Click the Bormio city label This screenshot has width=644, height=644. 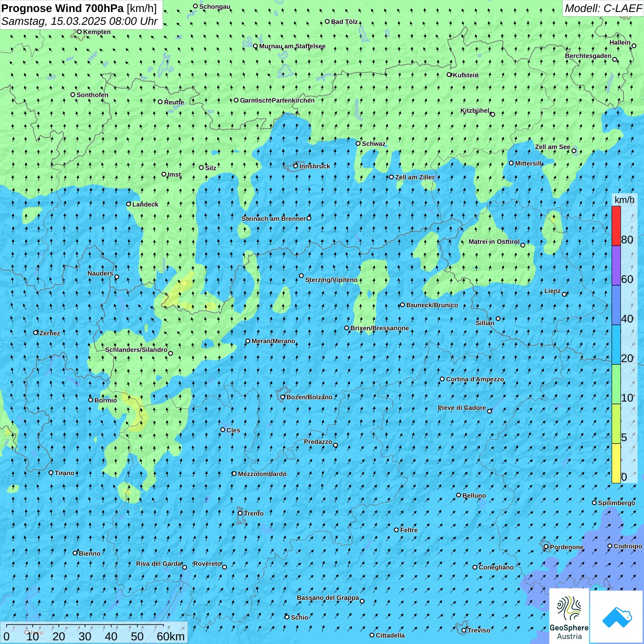tap(106, 400)
